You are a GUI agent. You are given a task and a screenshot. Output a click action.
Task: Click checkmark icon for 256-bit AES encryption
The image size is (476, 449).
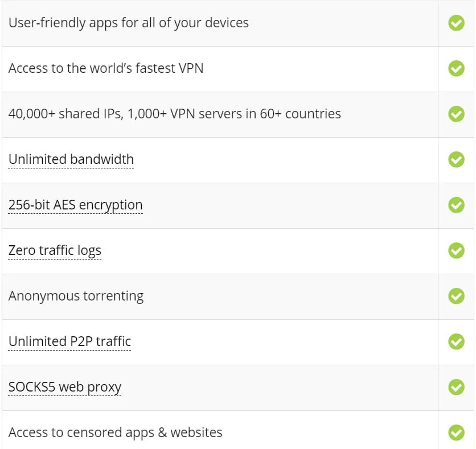click(456, 205)
